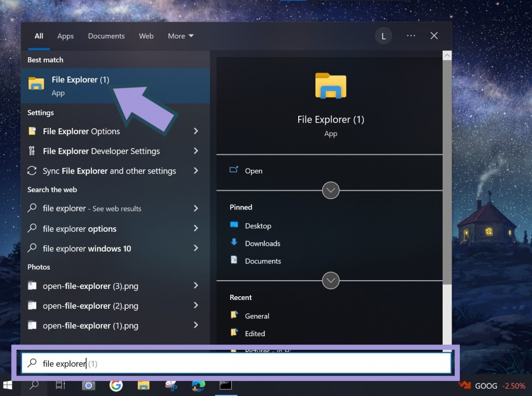Click the L user account avatar
Screen dimensions: 532x396
(383, 36)
